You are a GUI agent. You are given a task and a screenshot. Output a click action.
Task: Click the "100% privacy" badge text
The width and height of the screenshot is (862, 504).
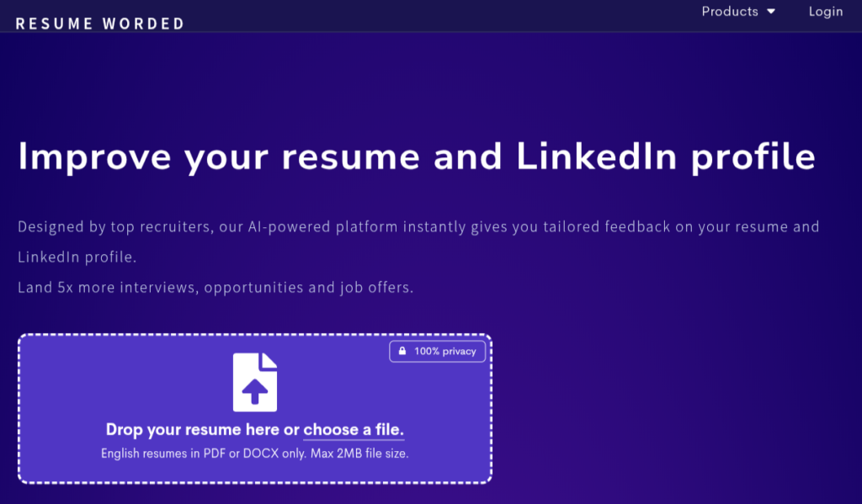tap(444, 351)
